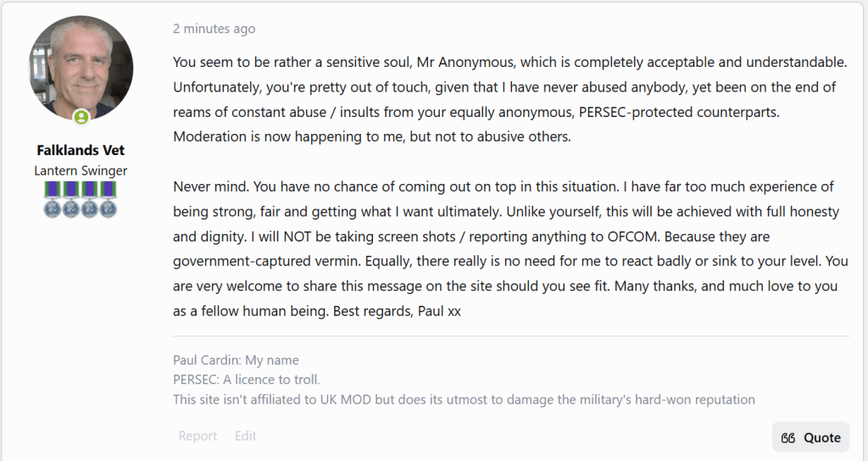This screenshot has width=868, height=461.
Task: Open the Falklands Vet profile name
Action: (x=81, y=150)
